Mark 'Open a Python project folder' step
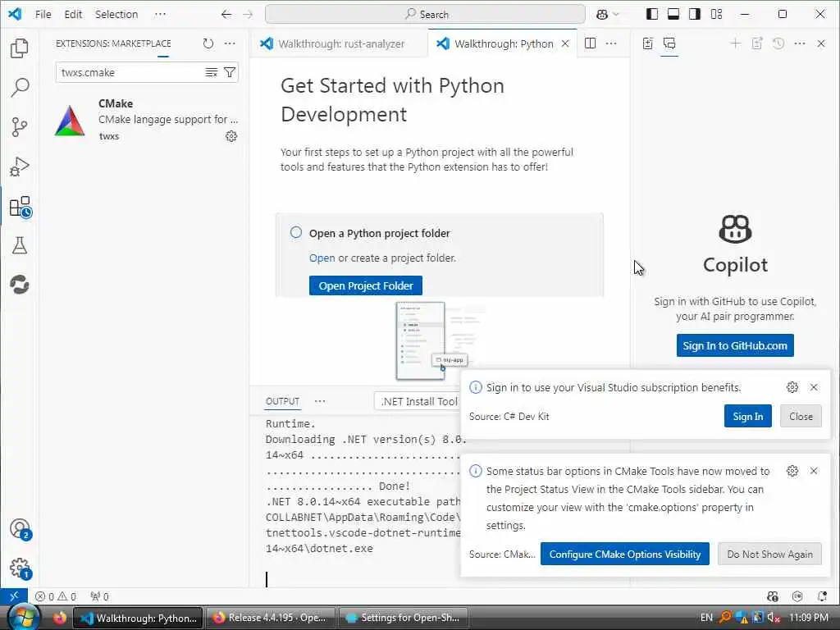The image size is (840, 630). (295, 232)
